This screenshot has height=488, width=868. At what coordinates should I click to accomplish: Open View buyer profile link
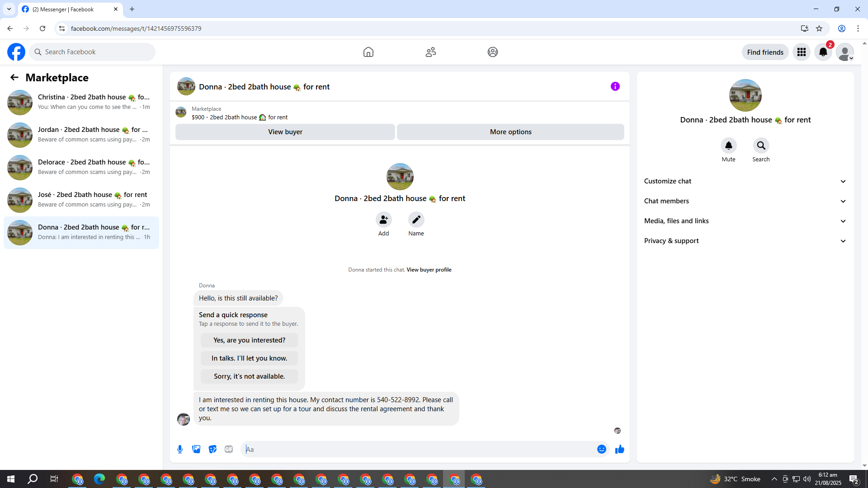coord(429,270)
